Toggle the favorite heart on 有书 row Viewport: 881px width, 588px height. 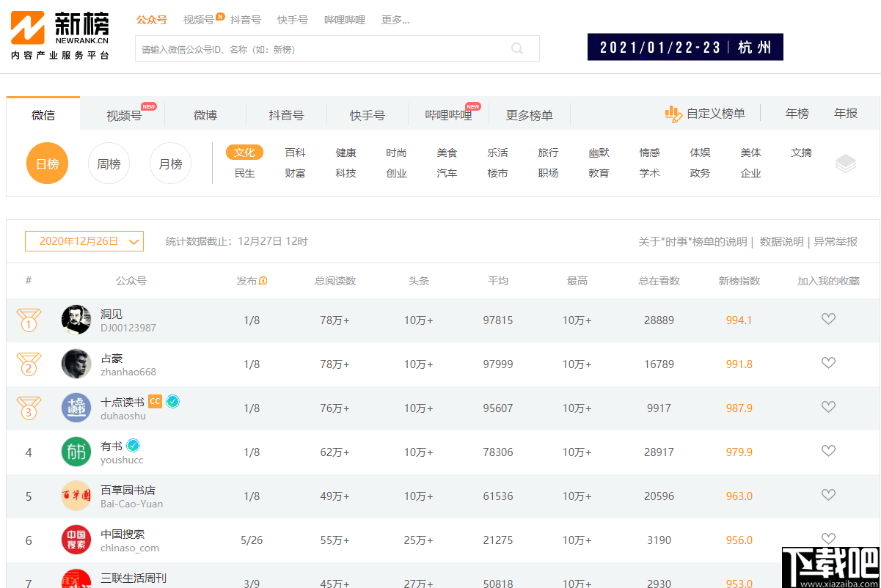[x=828, y=451]
